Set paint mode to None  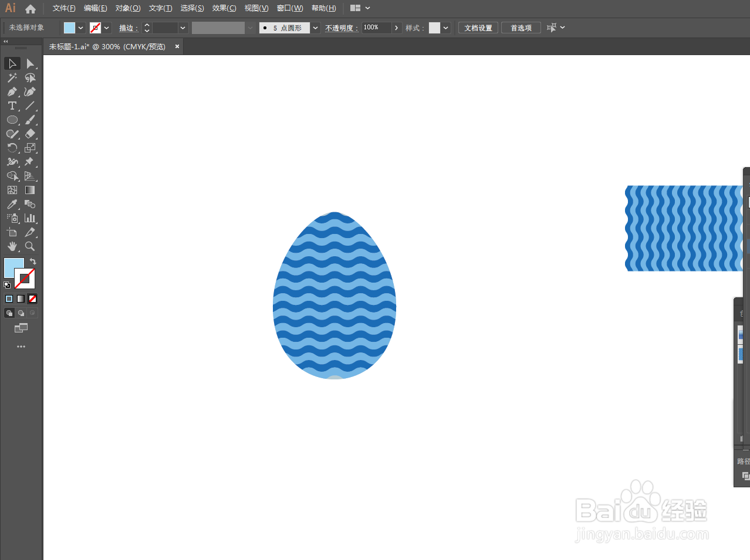[33, 298]
